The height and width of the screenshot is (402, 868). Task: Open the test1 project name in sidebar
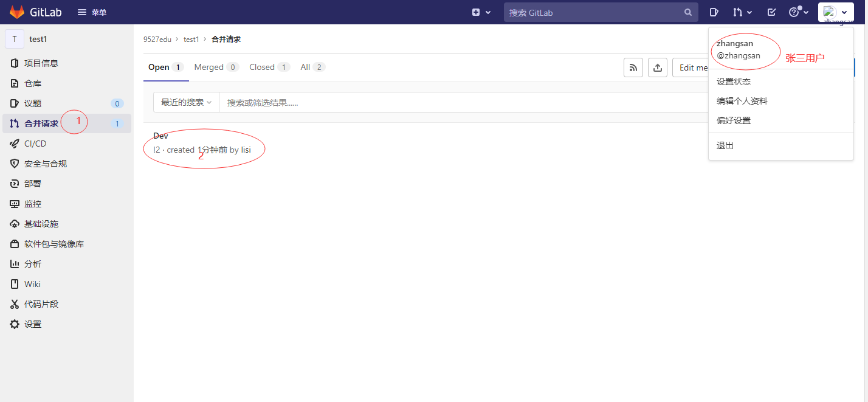pos(38,39)
